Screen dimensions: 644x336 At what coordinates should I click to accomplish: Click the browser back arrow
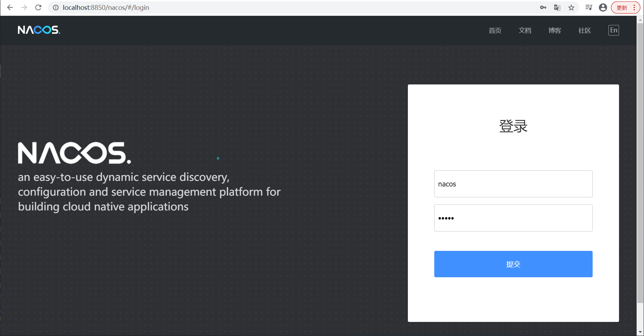pos(10,7)
